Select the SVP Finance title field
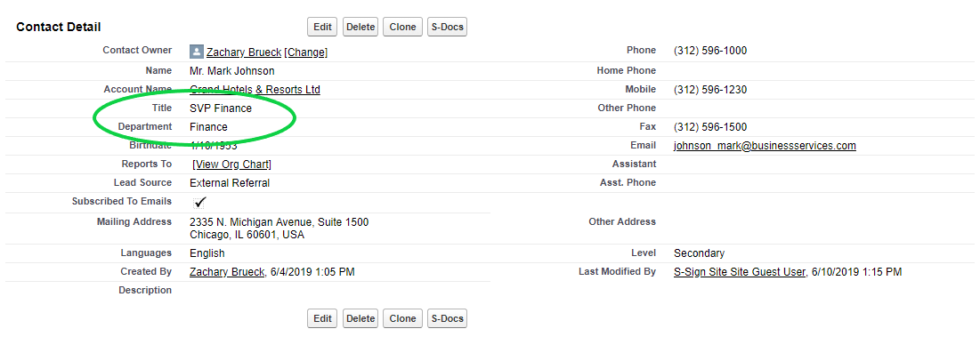The height and width of the screenshot is (337, 980). 221,108
